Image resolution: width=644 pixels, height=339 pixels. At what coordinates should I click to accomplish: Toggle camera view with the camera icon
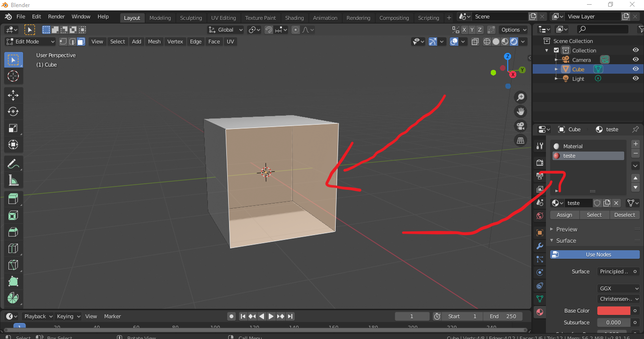tap(520, 126)
